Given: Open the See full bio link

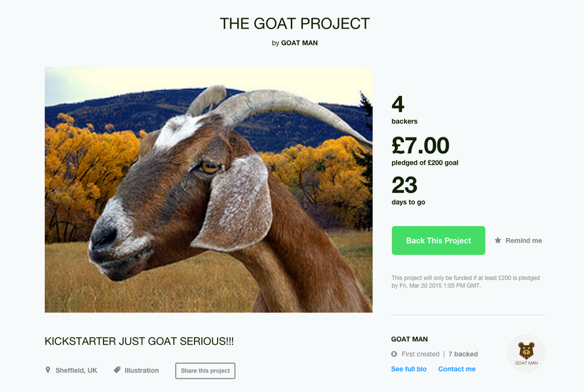Looking at the screenshot, I should (409, 369).
